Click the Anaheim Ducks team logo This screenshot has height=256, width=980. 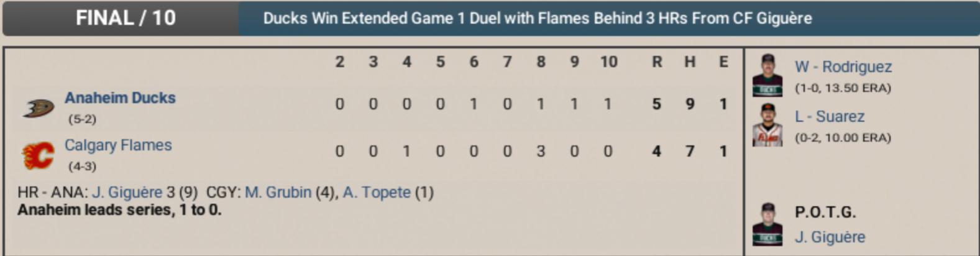39,108
